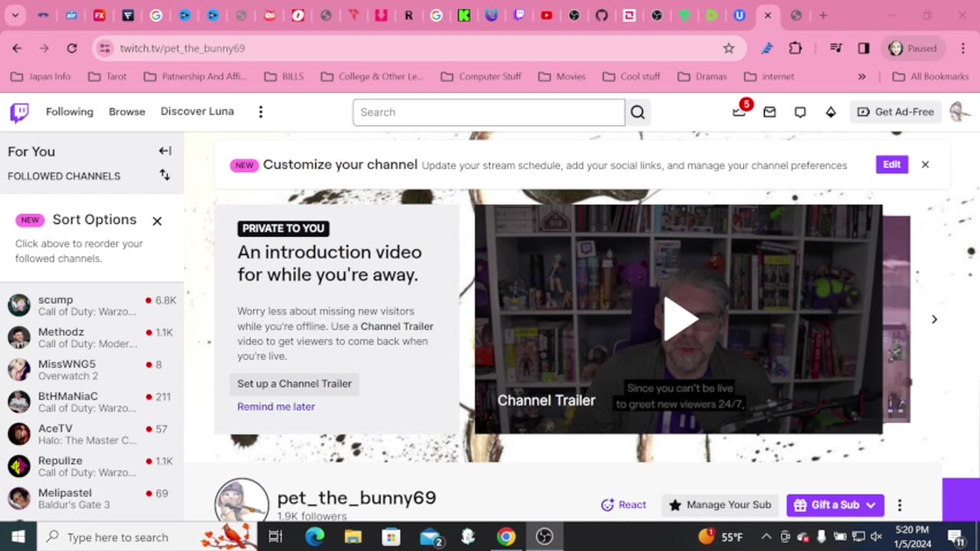Go to the Following page

[70, 112]
